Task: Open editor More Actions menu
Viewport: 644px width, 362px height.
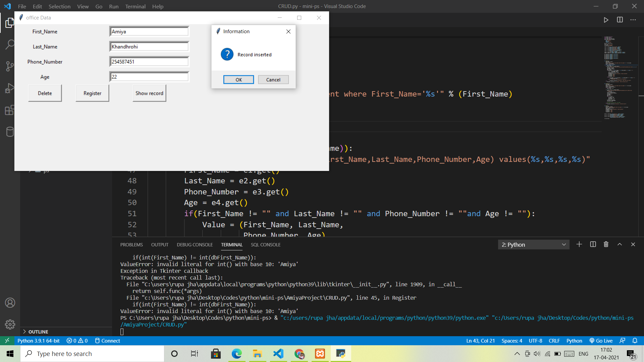Action: [633, 20]
